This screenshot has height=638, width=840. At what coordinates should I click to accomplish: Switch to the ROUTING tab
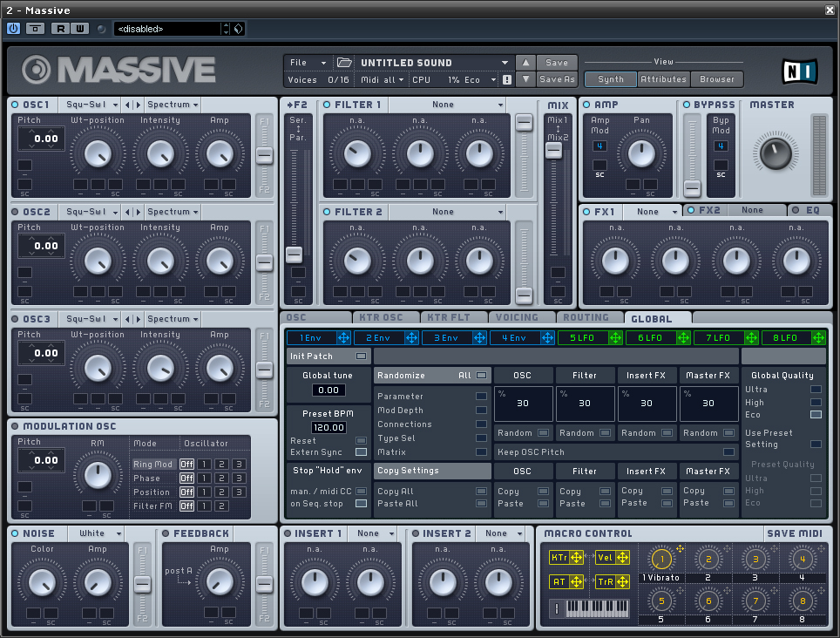click(x=588, y=317)
